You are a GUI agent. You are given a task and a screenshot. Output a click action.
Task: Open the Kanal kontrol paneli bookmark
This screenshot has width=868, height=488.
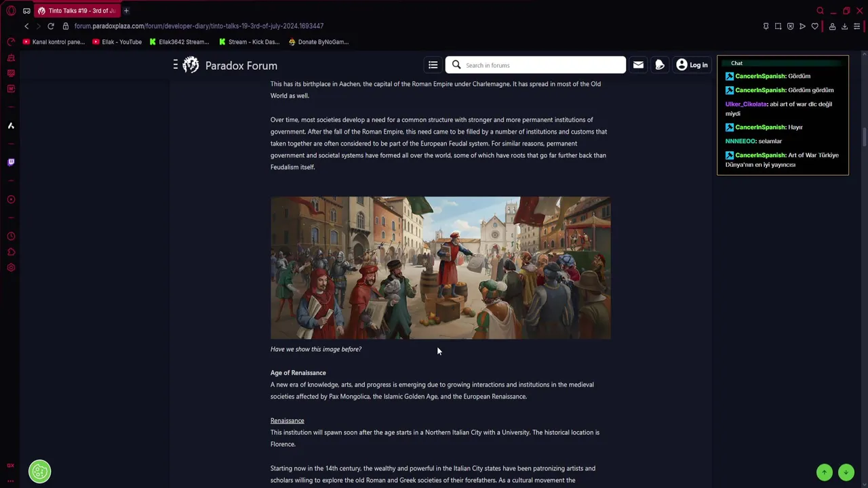click(x=54, y=42)
